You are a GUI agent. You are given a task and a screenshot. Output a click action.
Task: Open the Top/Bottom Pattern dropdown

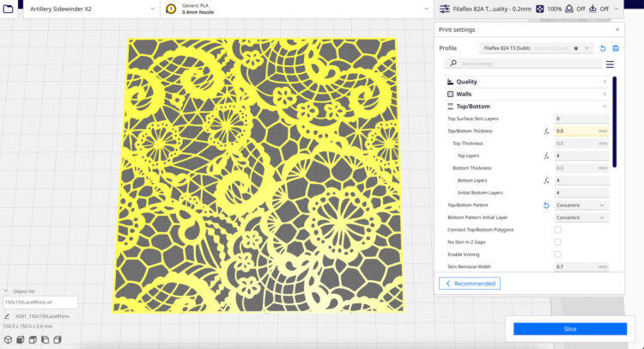coord(581,205)
